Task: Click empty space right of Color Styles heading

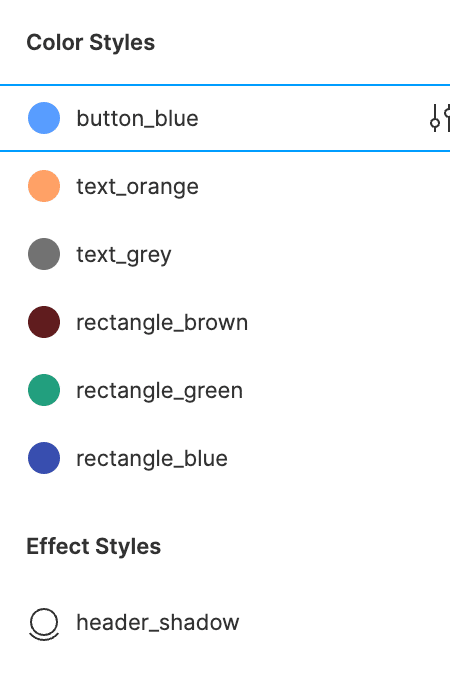Action: click(x=303, y=43)
